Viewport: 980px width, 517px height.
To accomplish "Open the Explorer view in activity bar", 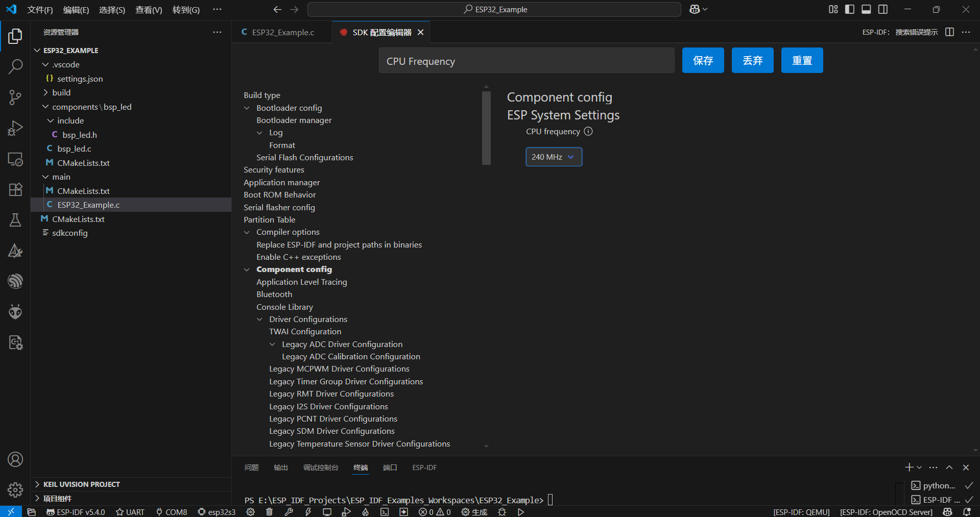I will (x=15, y=36).
